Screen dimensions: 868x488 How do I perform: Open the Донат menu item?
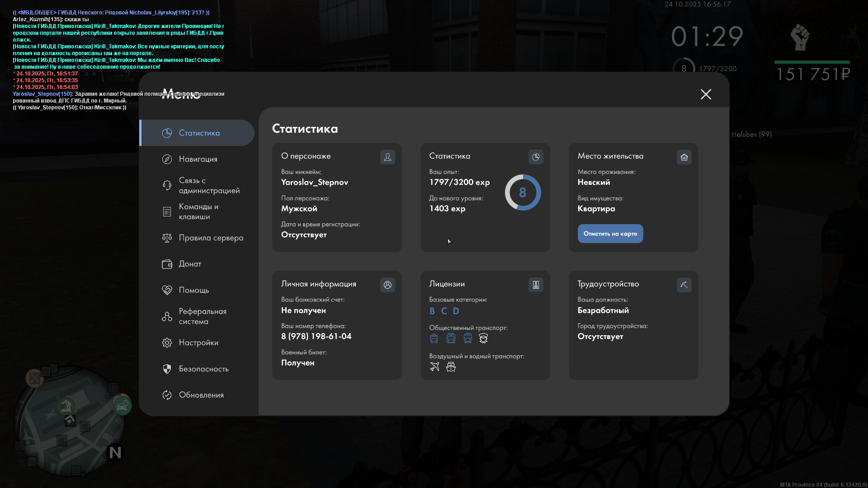click(x=190, y=264)
